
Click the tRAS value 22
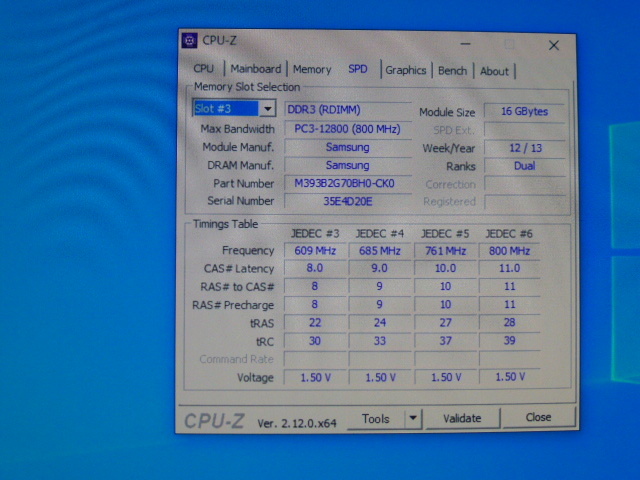point(315,323)
